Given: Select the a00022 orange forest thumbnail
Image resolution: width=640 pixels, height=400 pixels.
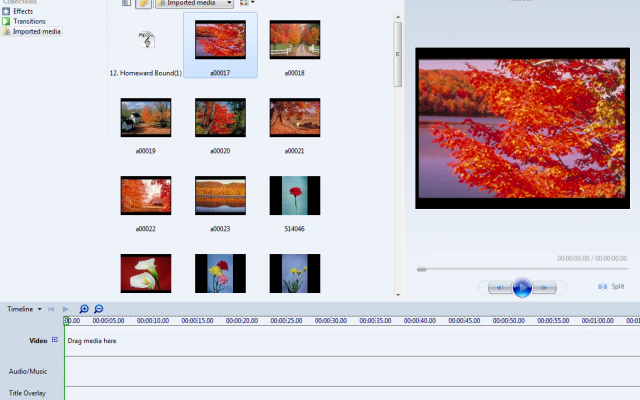Looking at the screenshot, I should click(x=146, y=196).
